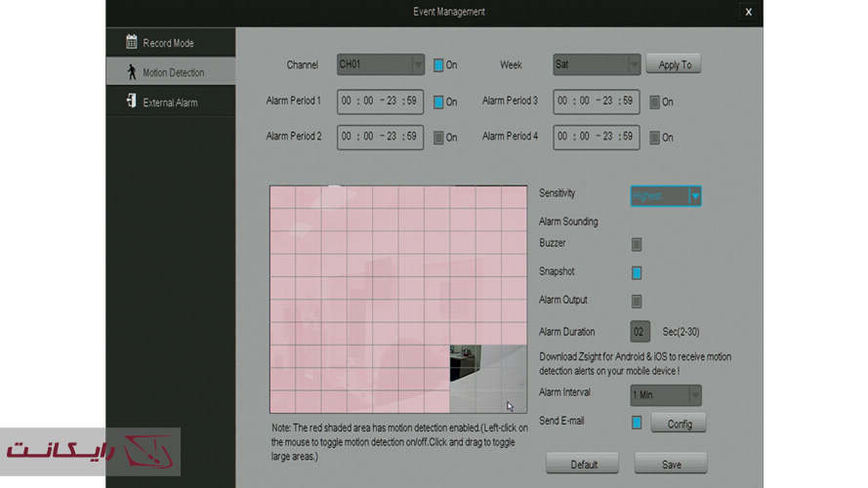Enable Alarm Period 3 checkbox
This screenshot has width=868, height=488.
[655, 102]
